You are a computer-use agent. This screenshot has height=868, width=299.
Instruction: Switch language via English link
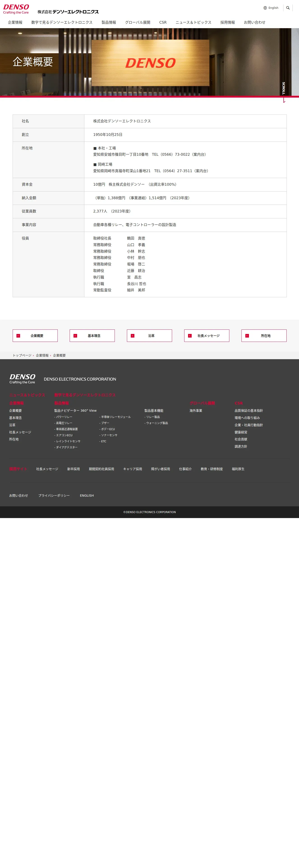pos(273,8)
